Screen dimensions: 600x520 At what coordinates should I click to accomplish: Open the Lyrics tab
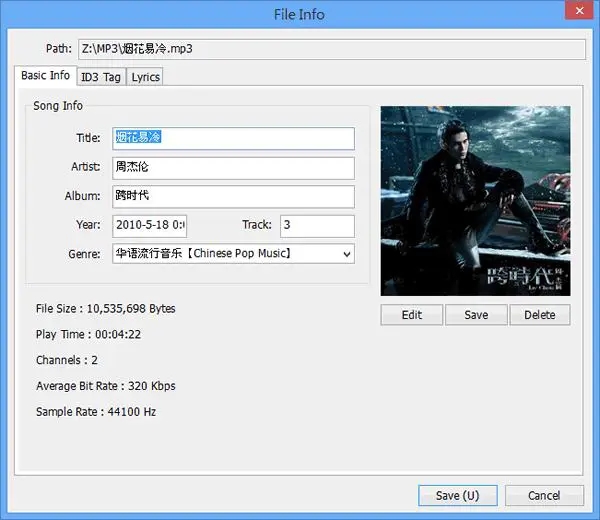click(x=145, y=77)
